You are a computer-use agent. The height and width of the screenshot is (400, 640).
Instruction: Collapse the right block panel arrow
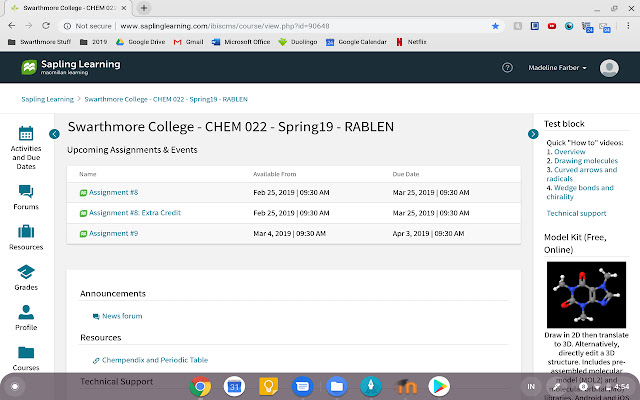point(533,134)
